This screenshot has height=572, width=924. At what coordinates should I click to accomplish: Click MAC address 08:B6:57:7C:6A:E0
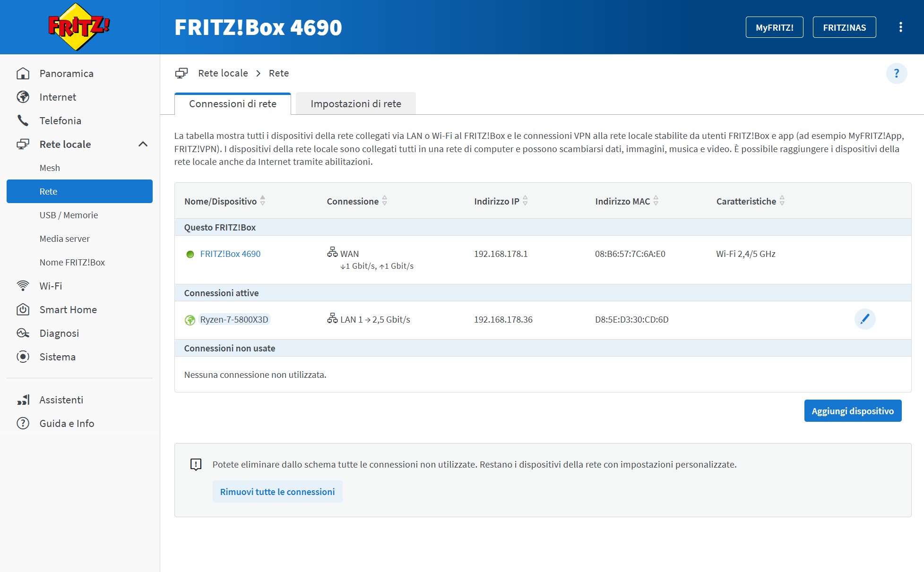pyautogui.click(x=630, y=254)
